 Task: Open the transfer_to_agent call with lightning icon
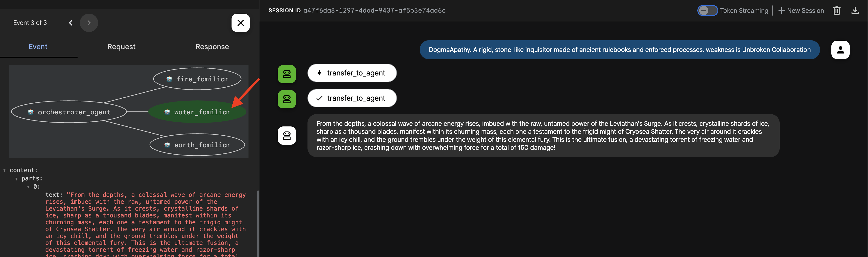point(352,73)
